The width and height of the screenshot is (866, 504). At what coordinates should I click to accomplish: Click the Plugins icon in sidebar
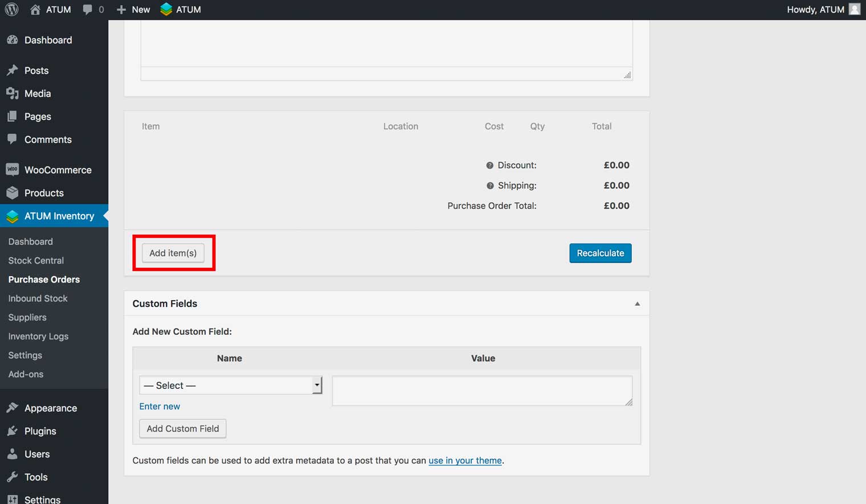tap(12, 431)
